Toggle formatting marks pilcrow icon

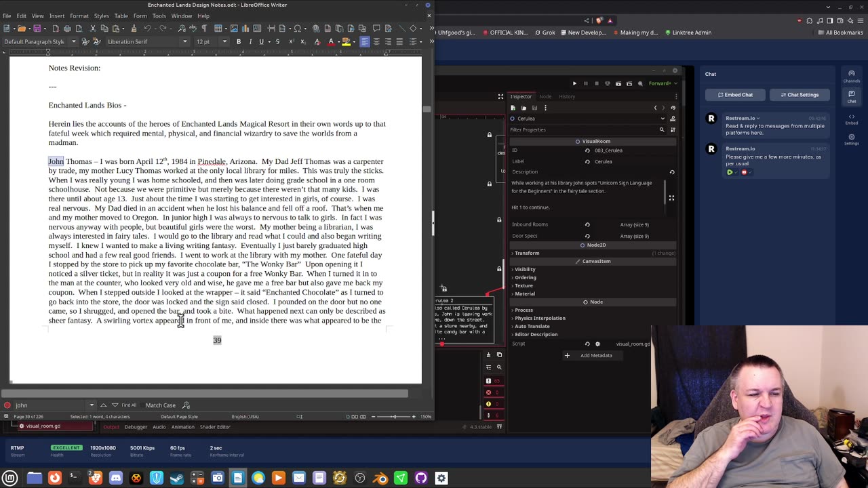tap(204, 28)
